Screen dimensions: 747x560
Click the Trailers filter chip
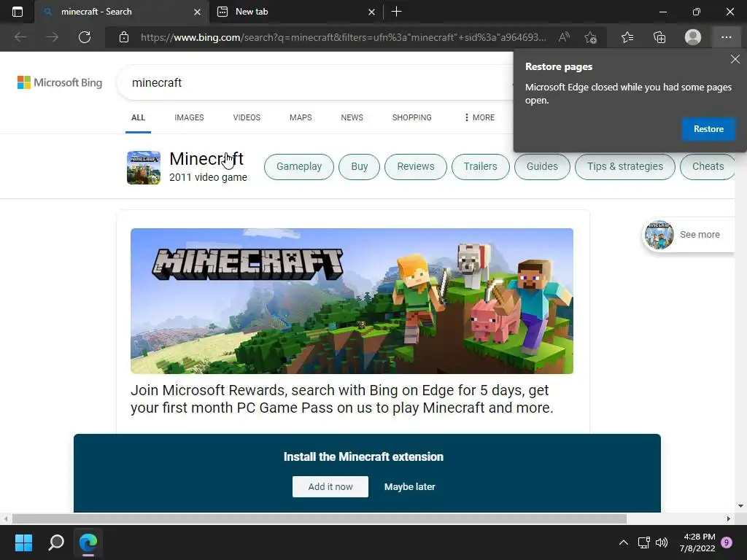tap(480, 167)
